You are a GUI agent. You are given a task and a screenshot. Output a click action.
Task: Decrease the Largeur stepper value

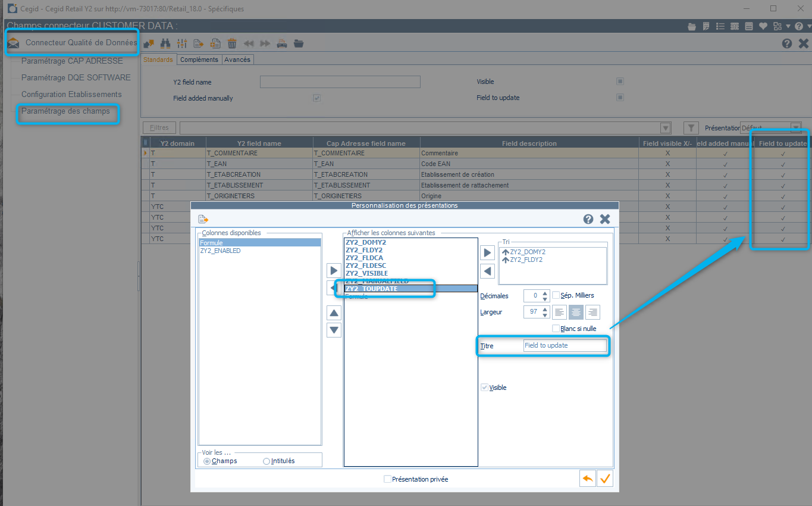tap(545, 316)
